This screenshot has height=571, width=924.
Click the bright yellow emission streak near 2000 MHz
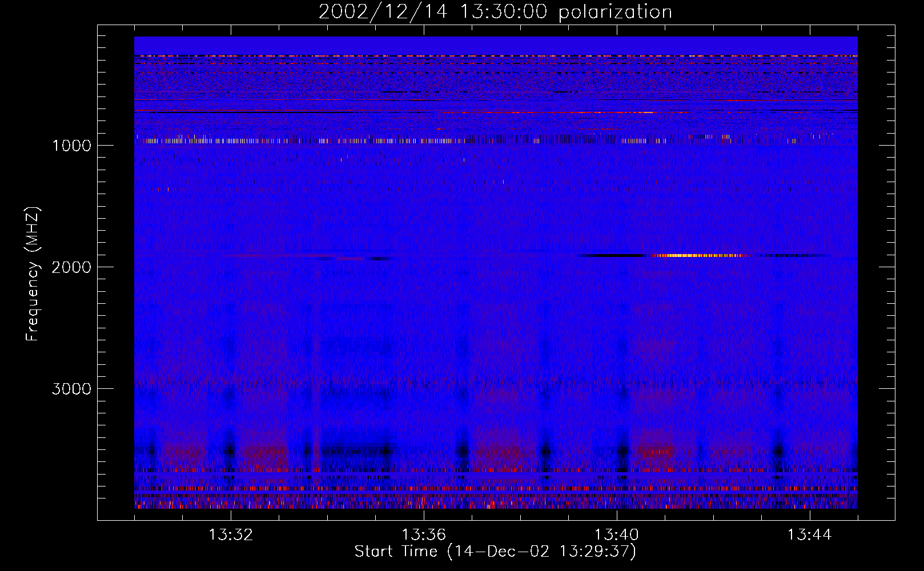tap(700, 255)
